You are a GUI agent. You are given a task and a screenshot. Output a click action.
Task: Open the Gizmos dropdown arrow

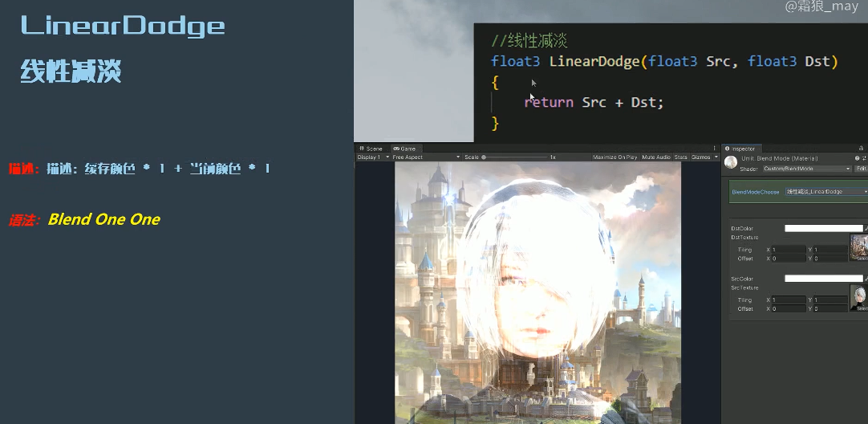[716, 157]
